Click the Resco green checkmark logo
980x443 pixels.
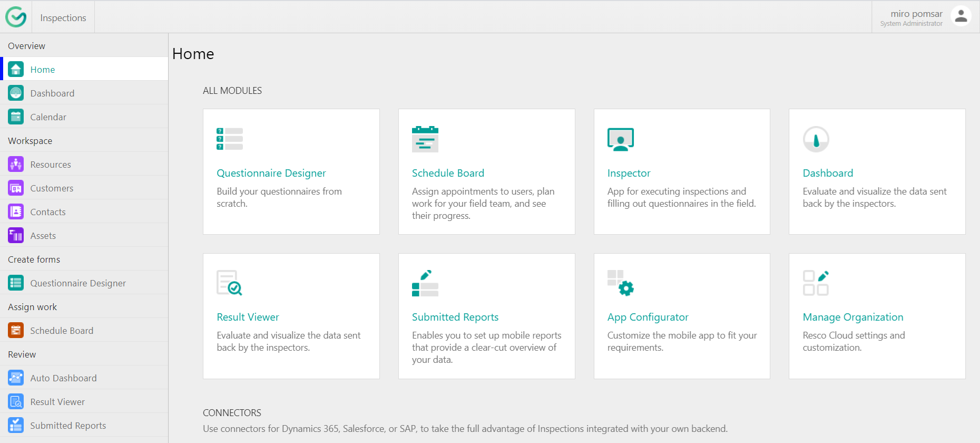tap(16, 17)
